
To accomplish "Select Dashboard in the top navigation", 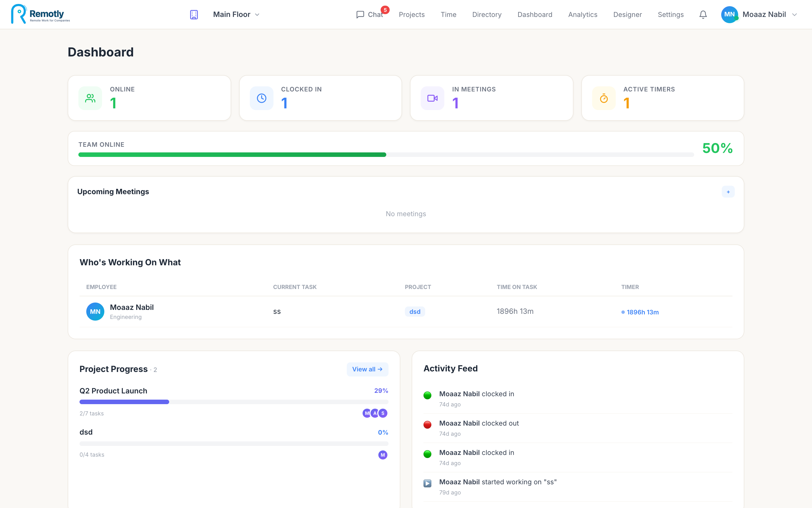I will [x=535, y=14].
